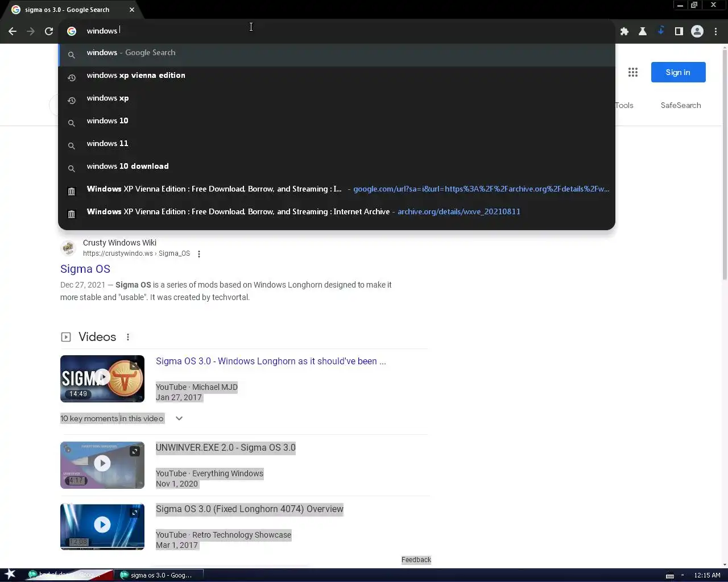
Task: Open the Google apps grid icon
Action: (633, 72)
